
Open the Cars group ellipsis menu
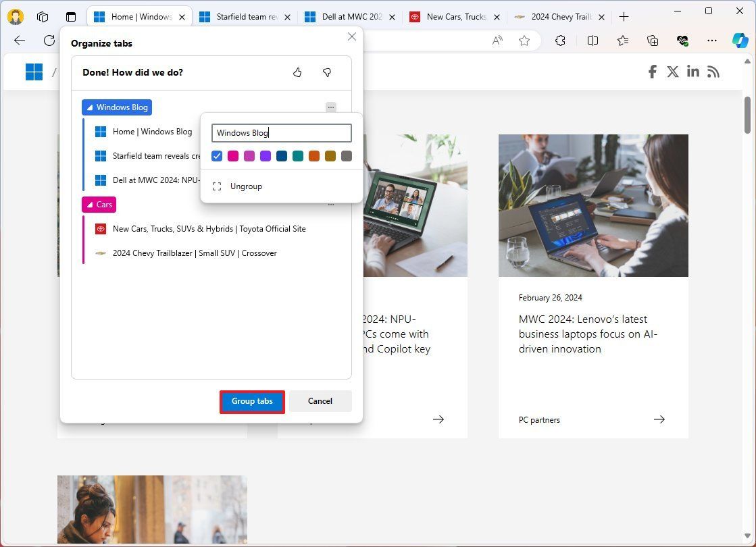point(330,204)
